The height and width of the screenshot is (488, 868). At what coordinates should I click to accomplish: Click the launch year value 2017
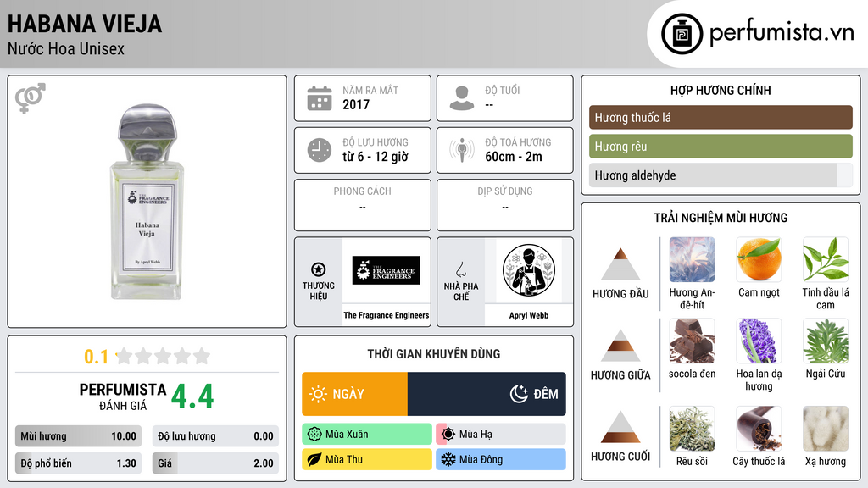coord(356,104)
